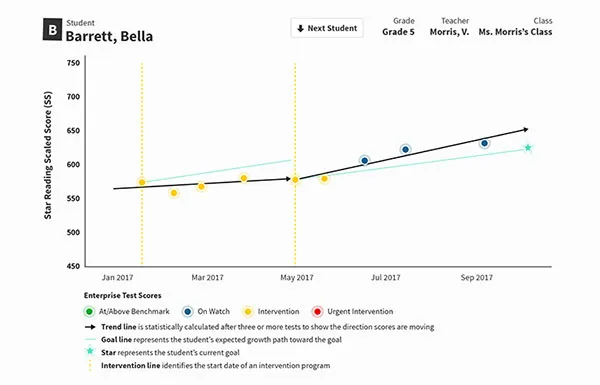The image size is (600, 385).
Task: Click the B student avatar icon
Action: [x=52, y=29]
